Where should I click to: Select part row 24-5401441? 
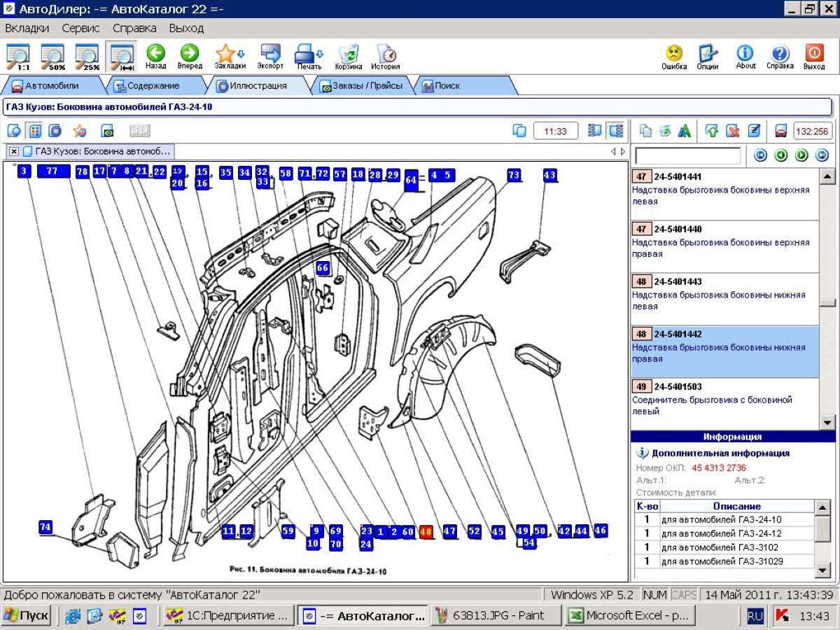click(x=724, y=194)
